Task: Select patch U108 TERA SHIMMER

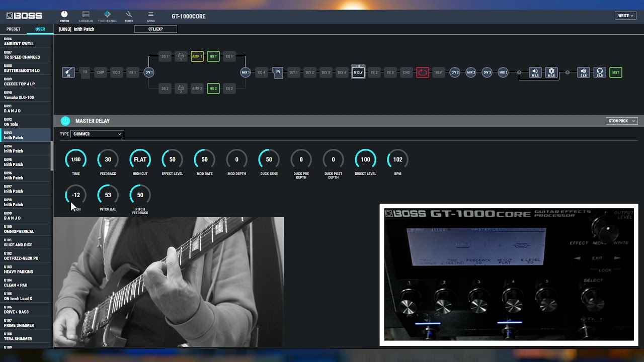Action: tap(26, 337)
